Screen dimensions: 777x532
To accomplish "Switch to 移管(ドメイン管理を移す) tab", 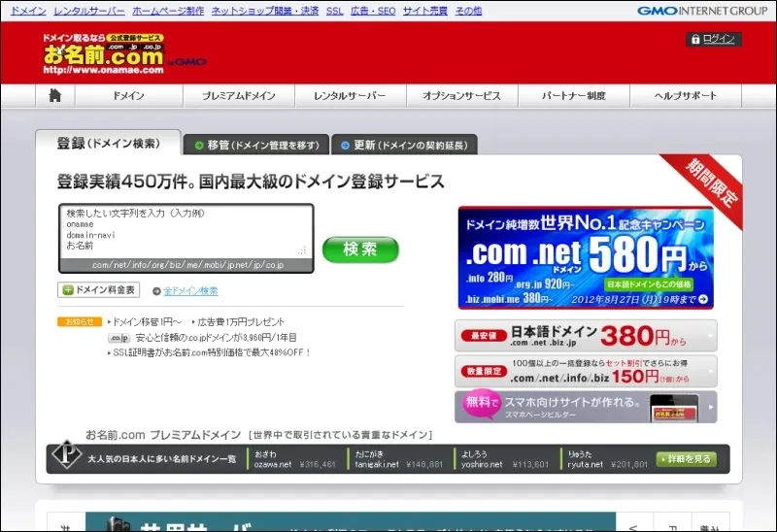I will click(x=256, y=146).
